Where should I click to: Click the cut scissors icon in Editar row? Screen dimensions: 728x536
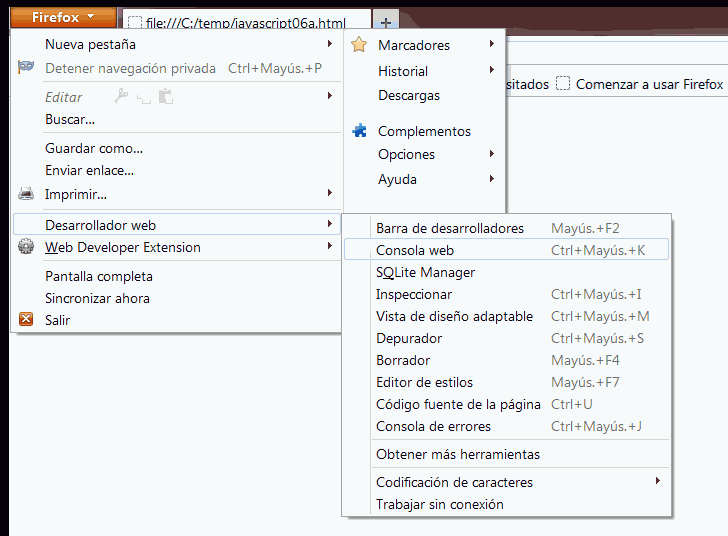click(x=121, y=96)
